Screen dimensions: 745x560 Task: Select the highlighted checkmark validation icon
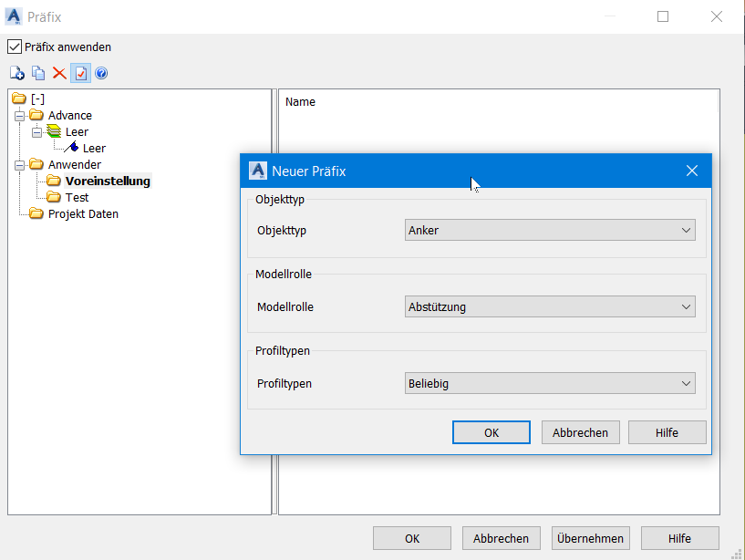click(79, 73)
